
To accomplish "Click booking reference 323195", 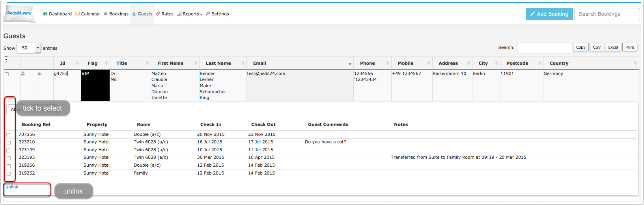I will coord(27,157).
